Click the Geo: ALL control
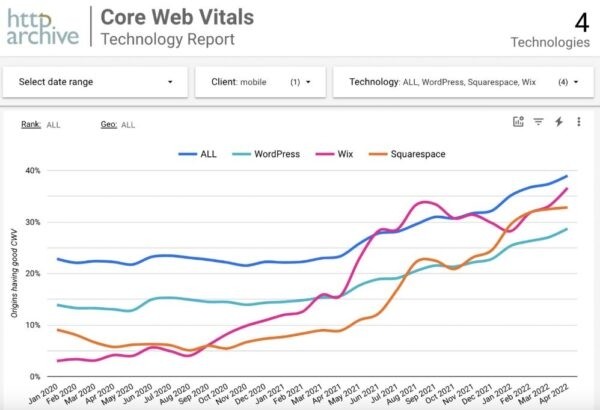 pyautogui.click(x=118, y=125)
